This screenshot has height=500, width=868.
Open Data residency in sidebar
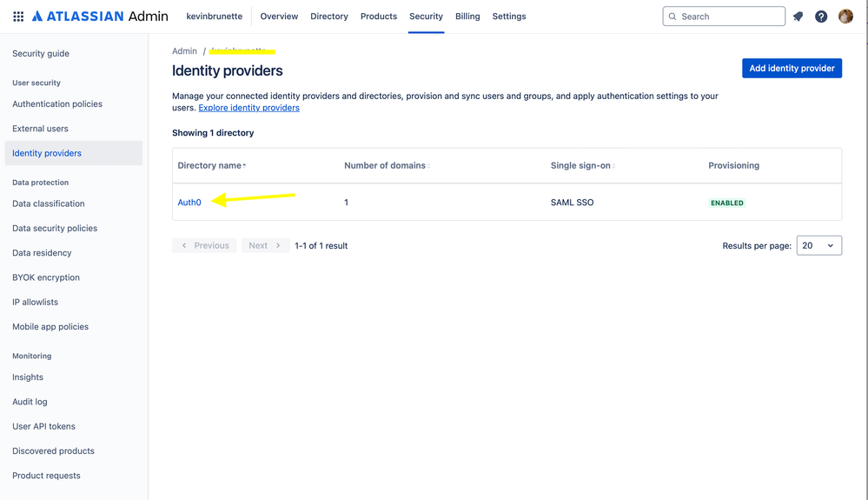click(42, 253)
